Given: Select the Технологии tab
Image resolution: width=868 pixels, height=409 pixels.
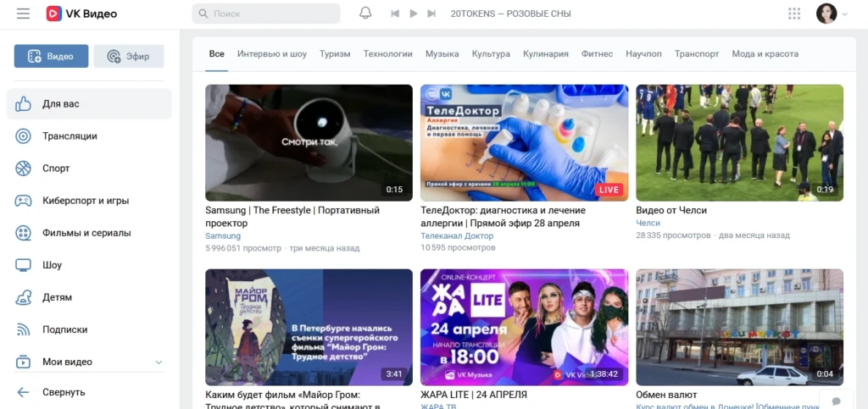Looking at the screenshot, I should (x=387, y=54).
